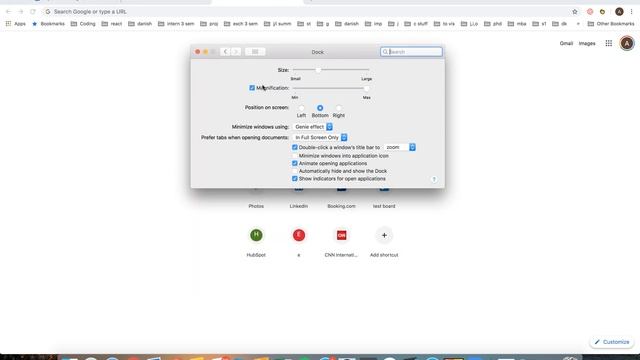Viewport: 640px width, 360px height.
Task: Open the red Chrome extension icon
Action: pos(590,12)
